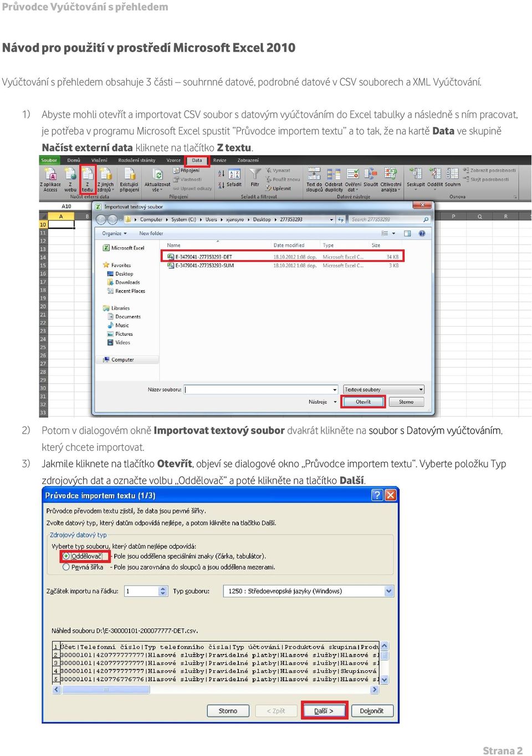Viewport: 532px width, 756px height.
Task: Click the search magnifier in file dialog
Action: point(426,220)
